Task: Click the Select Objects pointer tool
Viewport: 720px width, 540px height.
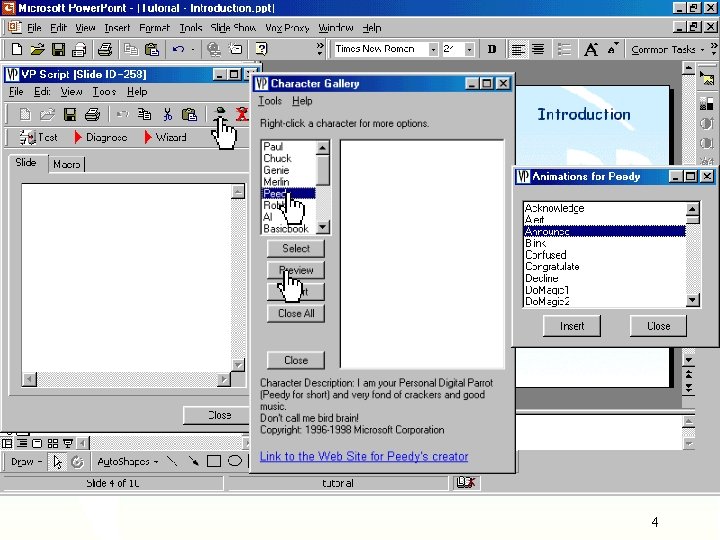Action: (x=57, y=461)
